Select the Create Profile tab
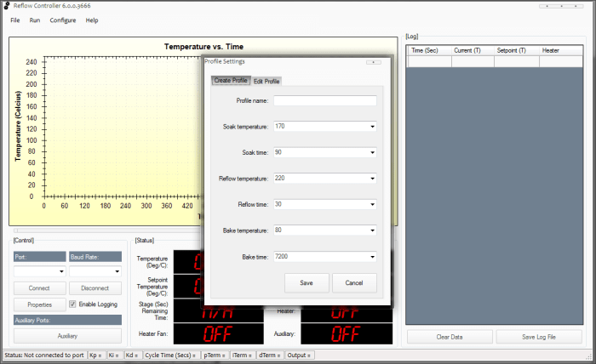 pyautogui.click(x=231, y=81)
